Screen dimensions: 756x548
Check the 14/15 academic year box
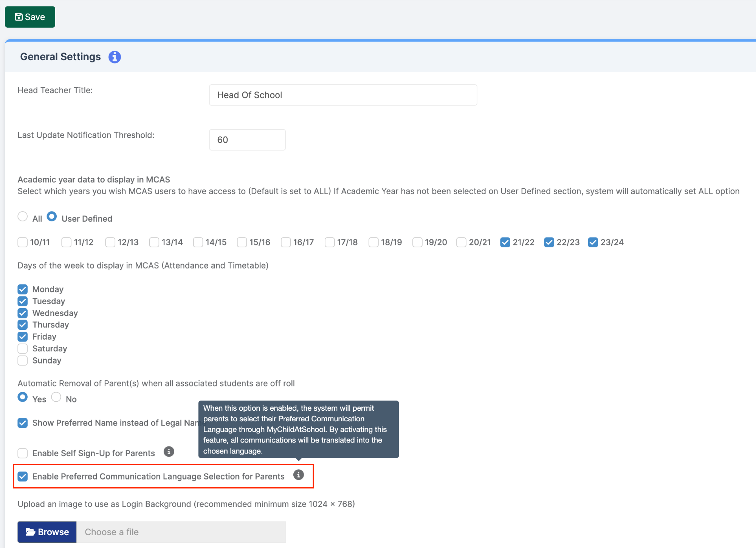pos(198,242)
